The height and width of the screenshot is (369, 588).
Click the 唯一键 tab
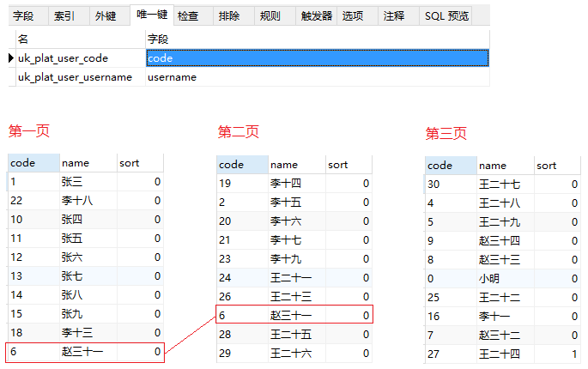click(152, 15)
